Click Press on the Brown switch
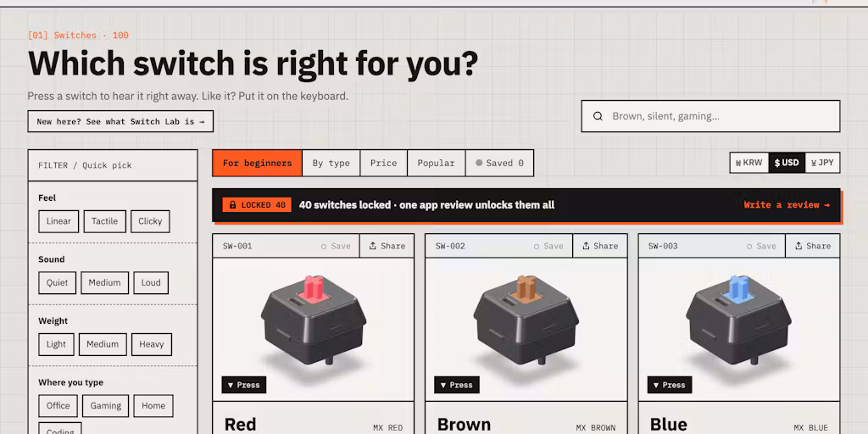Viewport: 868px width, 434px height. 457,385
